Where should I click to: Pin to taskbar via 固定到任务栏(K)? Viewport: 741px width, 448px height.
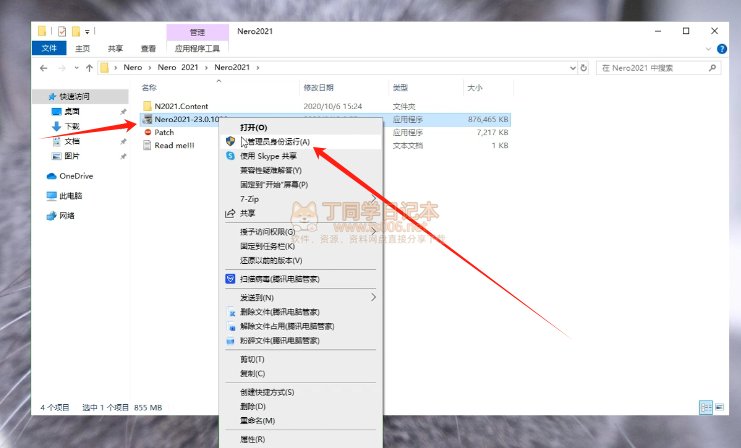pos(301,246)
